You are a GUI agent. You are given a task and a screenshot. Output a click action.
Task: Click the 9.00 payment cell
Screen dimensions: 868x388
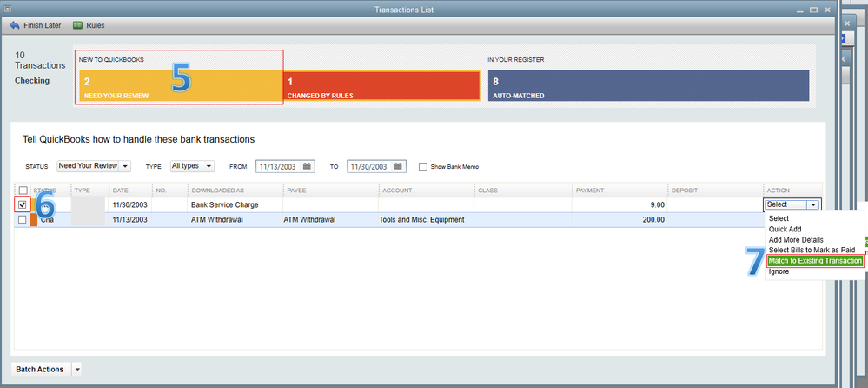[x=620, y=204]
